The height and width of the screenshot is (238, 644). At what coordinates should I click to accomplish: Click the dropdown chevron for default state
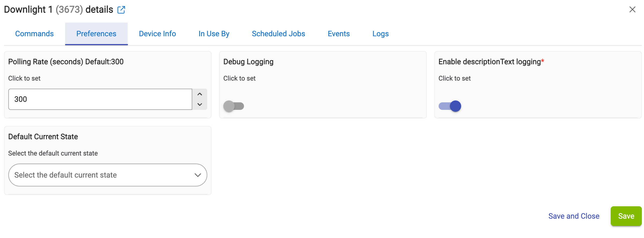coord(198,175)
